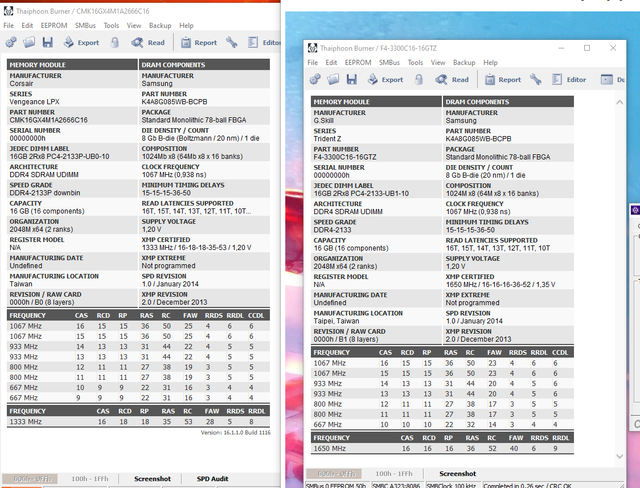The height and width of the screenshot is (488, 640).
Task: Click floppy save icon in G.Skill window toolbar
Action: [x=352, y=80]
